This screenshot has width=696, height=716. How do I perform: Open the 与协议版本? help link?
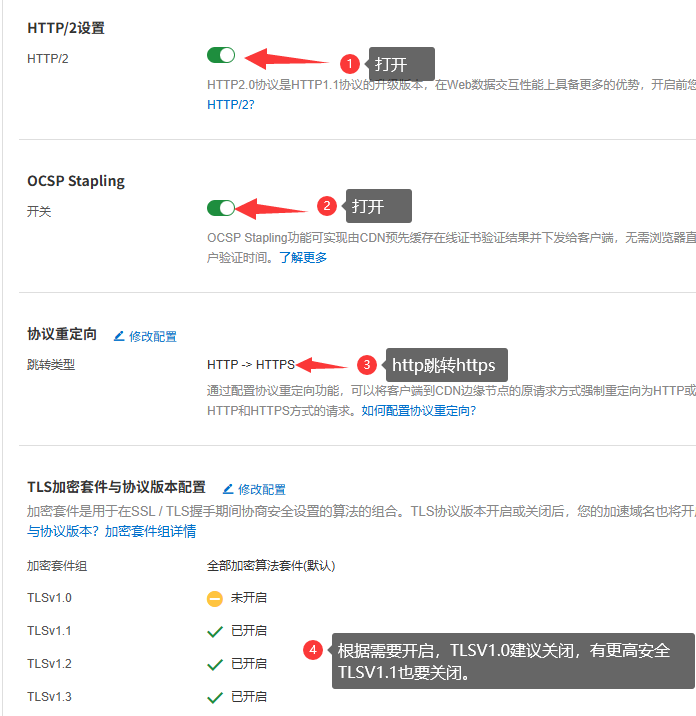pos(63,531)
